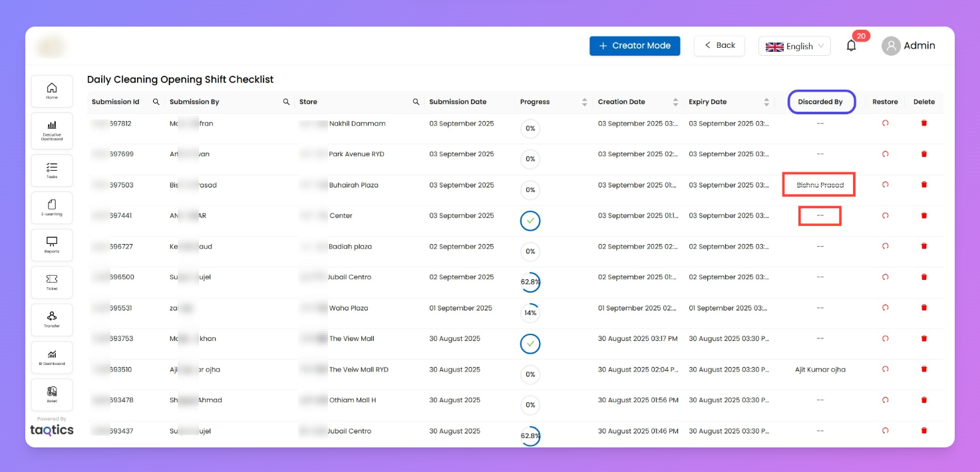Sort table by Progress column
The height and width of the screenshot is (472, 980).
(584, 102)
